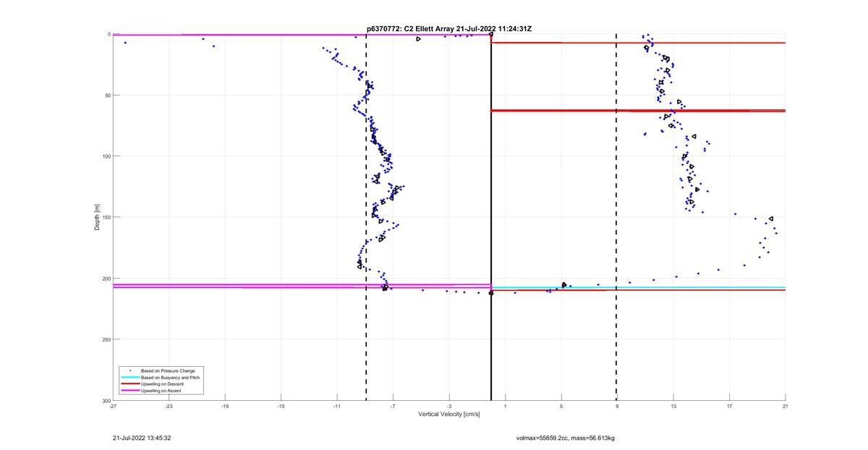Click x-axis tick label -23
This screenshot has height=450, width=868.
[x=169, y=406]
